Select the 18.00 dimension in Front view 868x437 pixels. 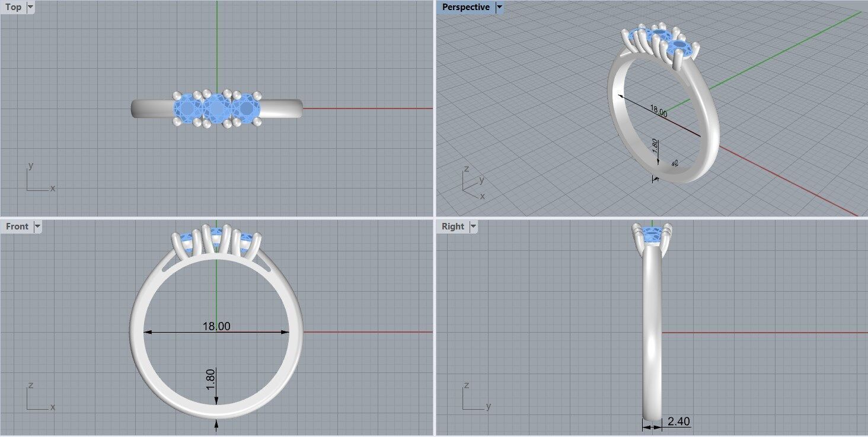pyautogui.click(x=216, y=326)
